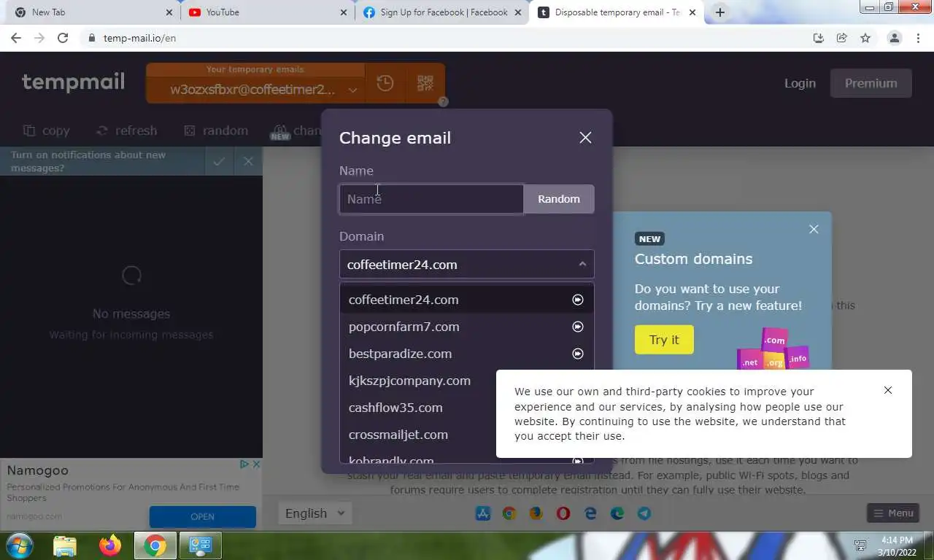The height and width of the screenshot is (560, 934).
Task: Click the taskbar clock showing 4:14 PM
Action: tap(896, 546)
